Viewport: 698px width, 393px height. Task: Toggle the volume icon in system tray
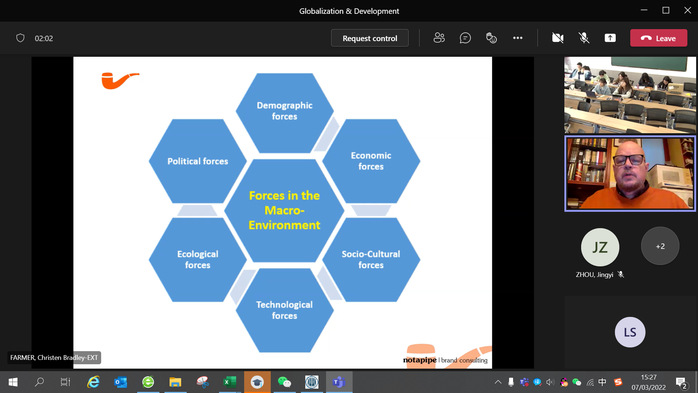tap(550, 382)
